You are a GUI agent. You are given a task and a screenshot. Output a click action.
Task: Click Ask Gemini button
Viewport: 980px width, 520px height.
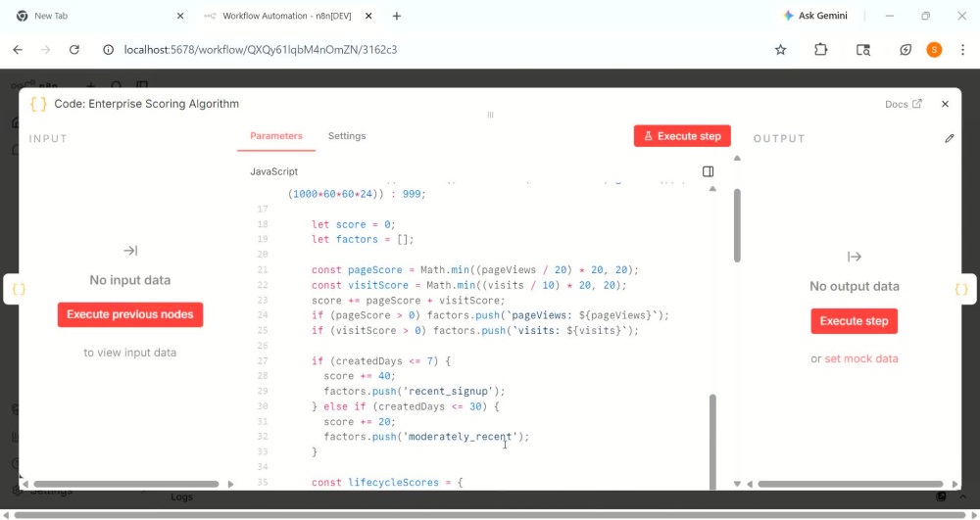coord(815,16)
